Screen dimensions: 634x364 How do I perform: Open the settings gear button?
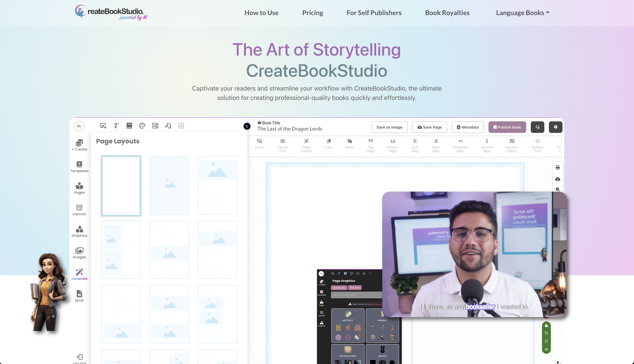[555, 127]
